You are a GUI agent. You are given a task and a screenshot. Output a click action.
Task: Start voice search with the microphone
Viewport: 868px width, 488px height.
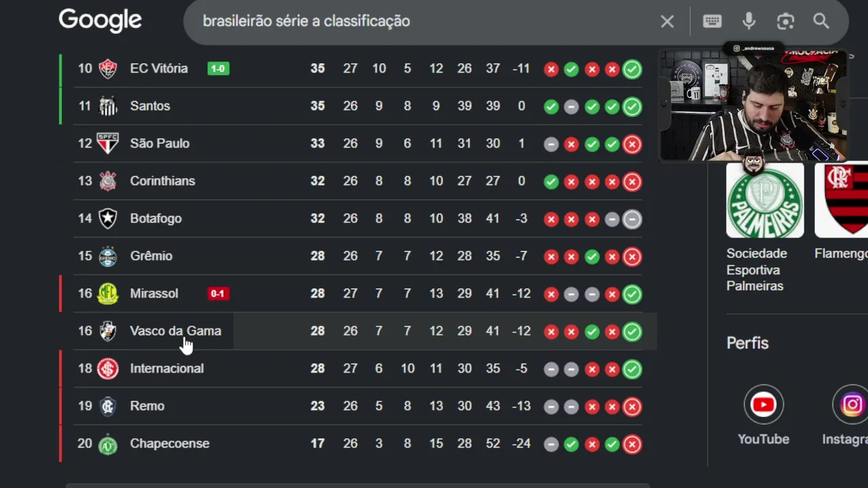tap(749, 21)
